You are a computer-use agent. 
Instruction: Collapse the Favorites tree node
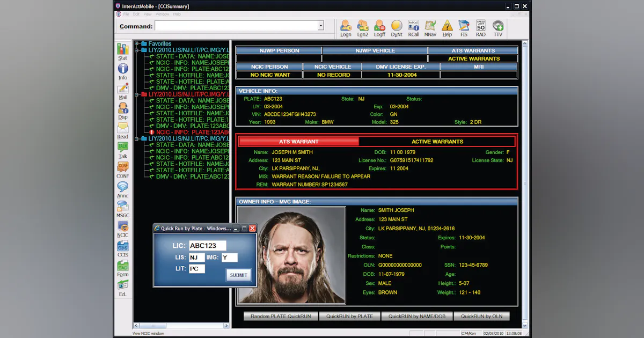pos(137,44)
